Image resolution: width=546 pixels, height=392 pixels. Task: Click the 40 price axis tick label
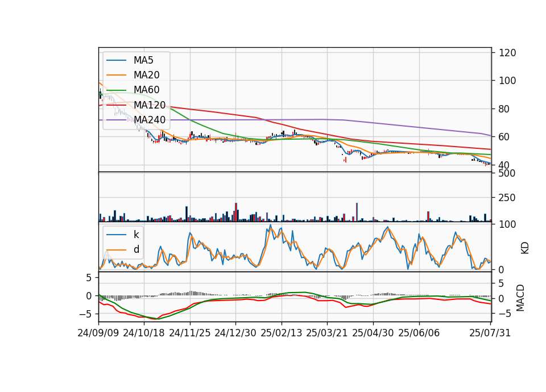click(x=504, y=165)
